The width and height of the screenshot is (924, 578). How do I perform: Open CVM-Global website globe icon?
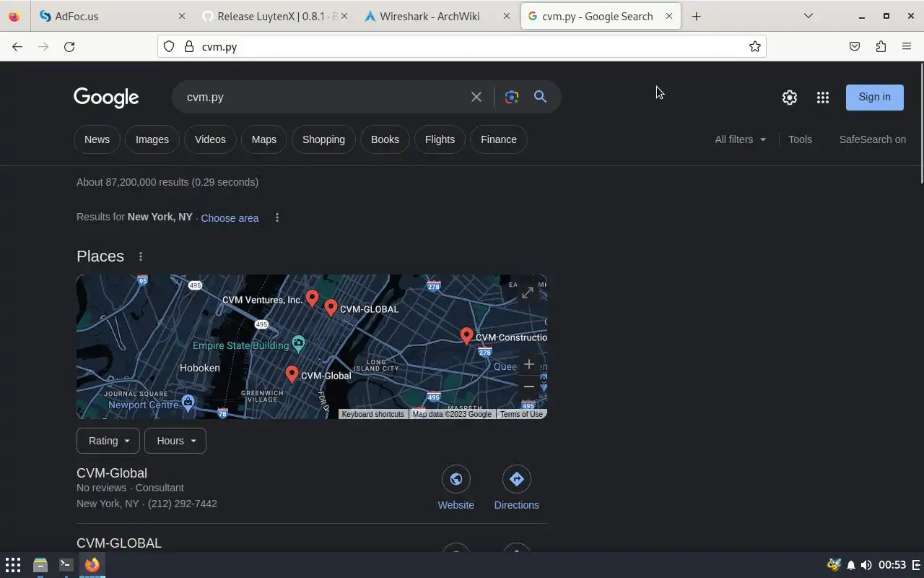coord(456,479)
